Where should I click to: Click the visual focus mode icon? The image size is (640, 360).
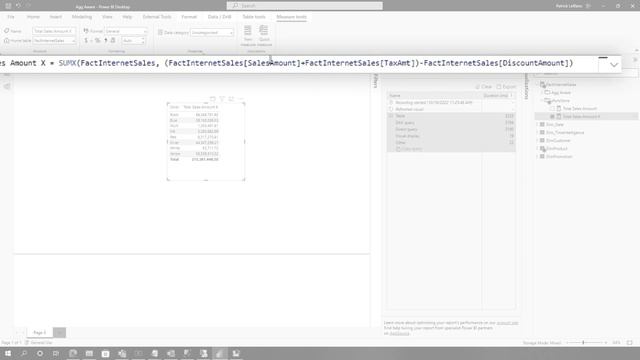(231, 99)
